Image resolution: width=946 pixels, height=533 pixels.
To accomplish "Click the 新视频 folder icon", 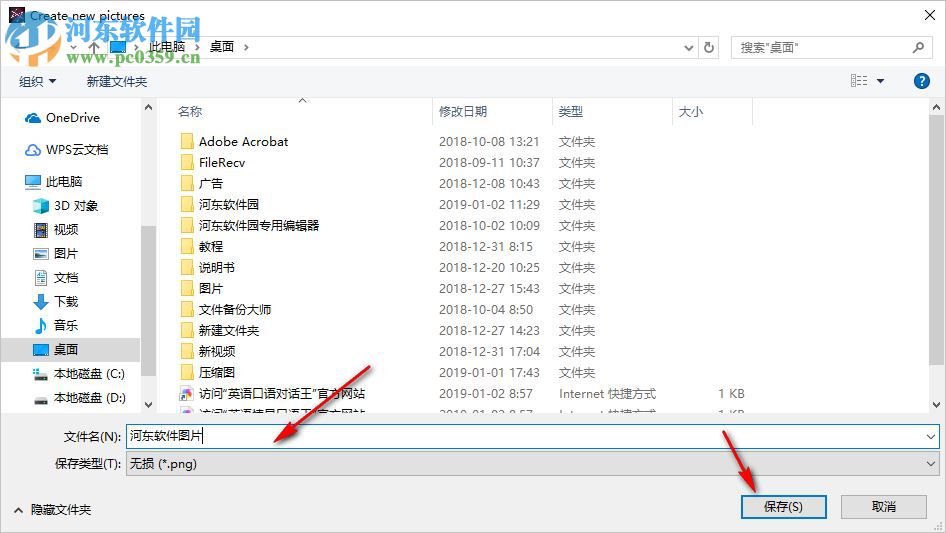I will click(x=187, y=351).
